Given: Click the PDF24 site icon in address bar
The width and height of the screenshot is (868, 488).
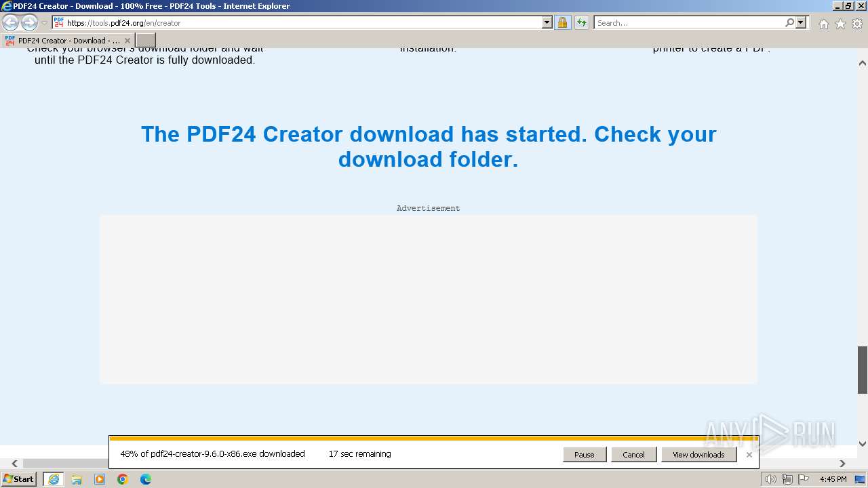Looking at the screenshot, I should coord(59,22).
